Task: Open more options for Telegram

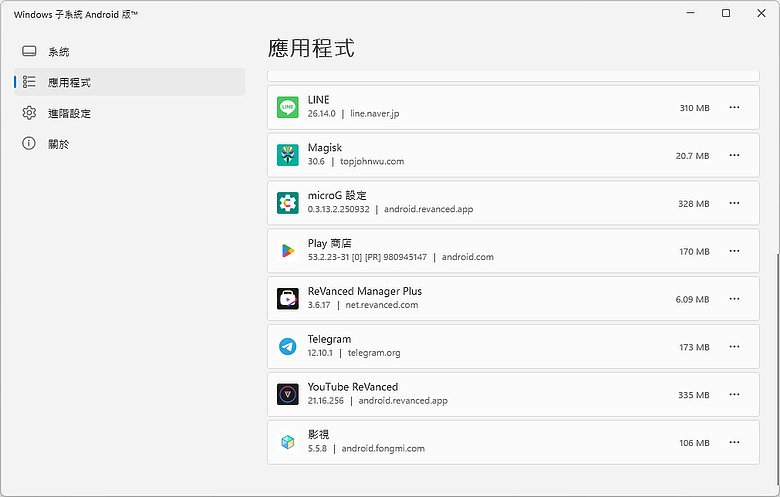Action: pos(734,347)
